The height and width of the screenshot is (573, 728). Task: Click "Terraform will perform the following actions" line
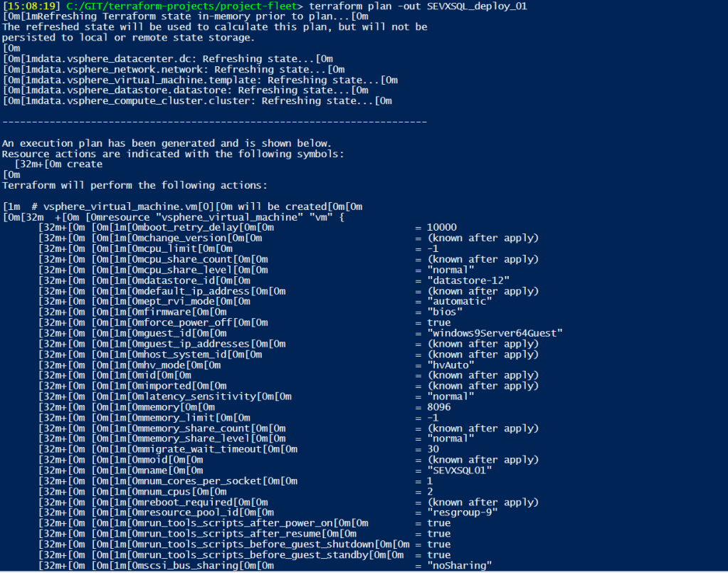[x=134, y=185]
